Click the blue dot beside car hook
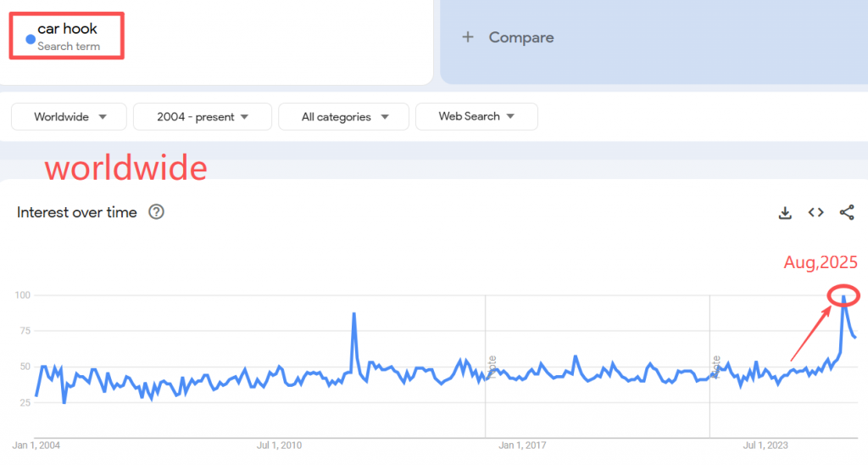 pos(31,39)
